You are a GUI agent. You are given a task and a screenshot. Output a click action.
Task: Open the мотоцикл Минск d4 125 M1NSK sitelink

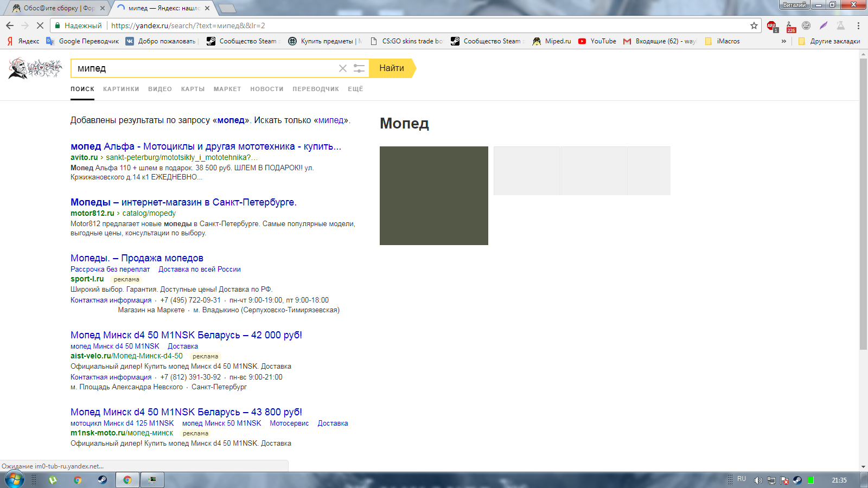[x=122, y=423]
